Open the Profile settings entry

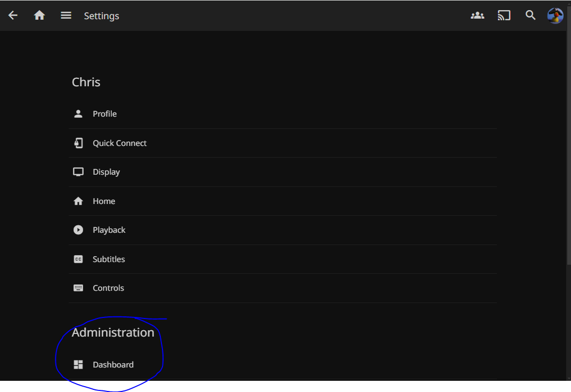coord(104,114)
